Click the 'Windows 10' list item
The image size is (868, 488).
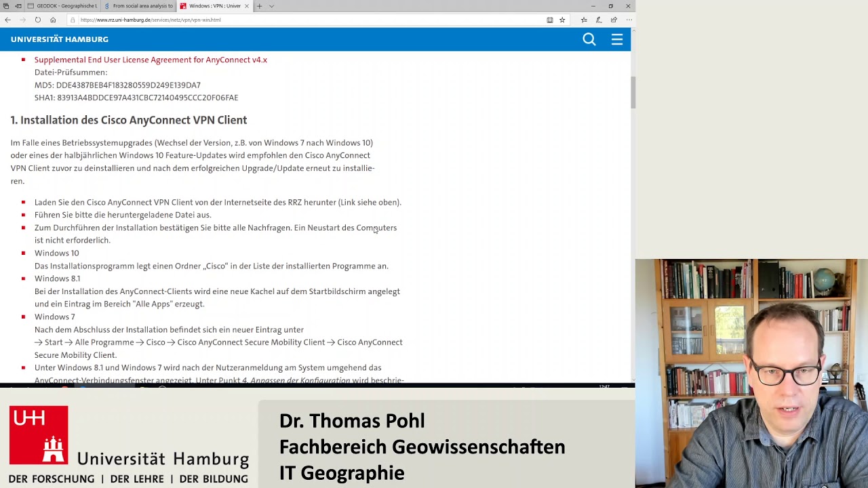coord(56,253)
